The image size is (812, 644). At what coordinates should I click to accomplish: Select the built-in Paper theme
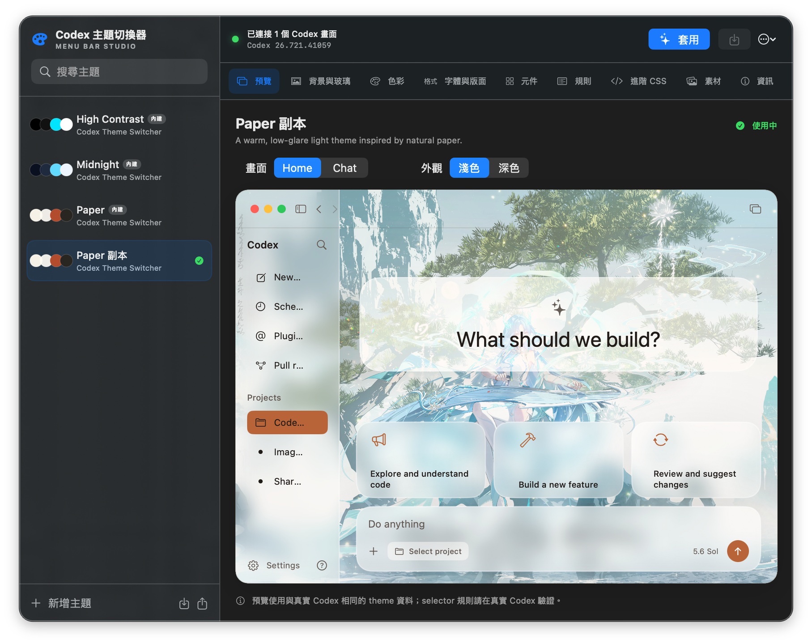pyautogui.click(x=119, y=216)
